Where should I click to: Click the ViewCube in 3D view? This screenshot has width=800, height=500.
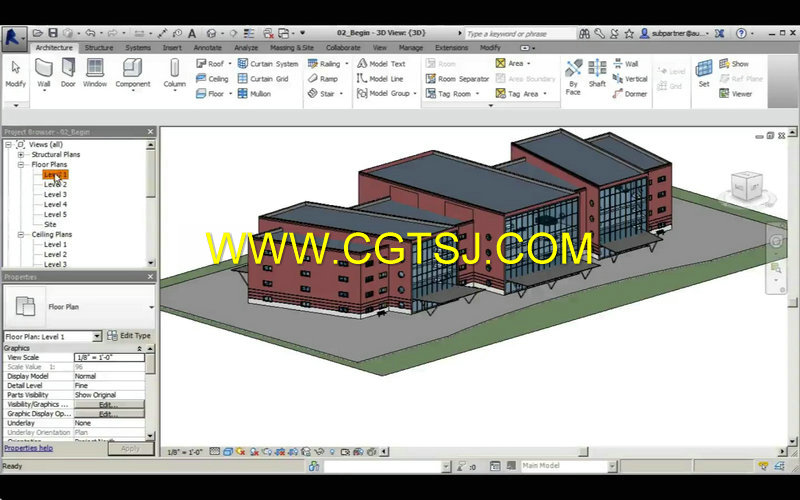[x=747, y=186]
